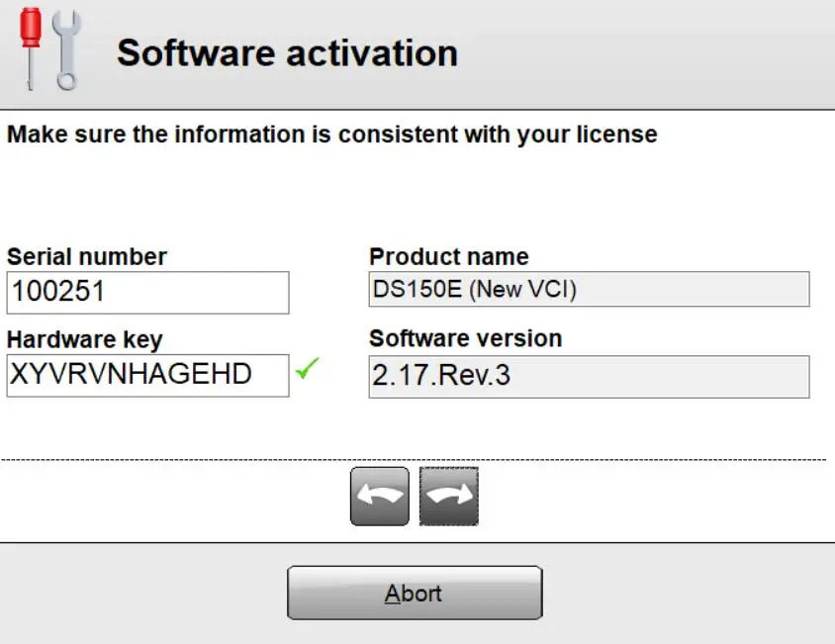Go back with the left arrow button
Viewport: 835px width, 644px height.
(379, 496)
